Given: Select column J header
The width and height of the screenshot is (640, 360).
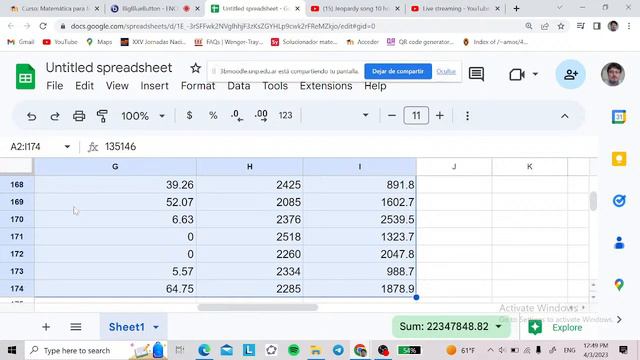Looking at the screenshot, I should tap(454, 167).
